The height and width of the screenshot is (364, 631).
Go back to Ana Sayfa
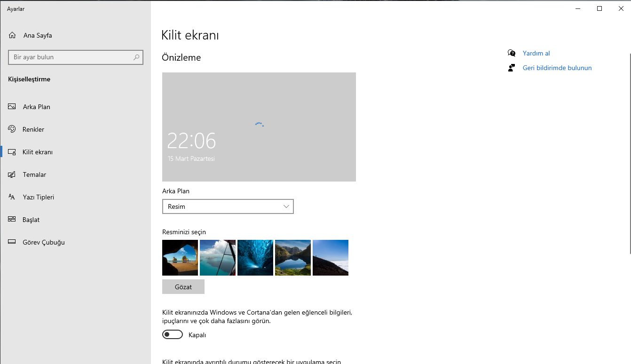click(75, 35)
